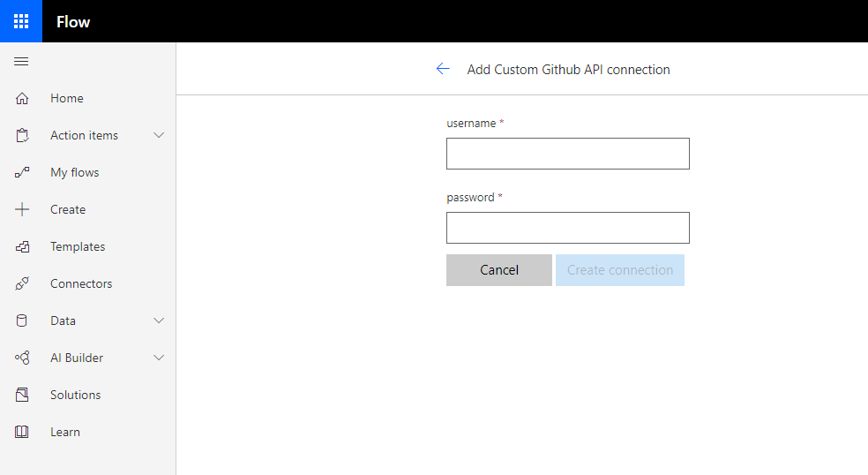Click the Create connection button
The height and width of the screenshot is (475, 868).
[620, 270]
